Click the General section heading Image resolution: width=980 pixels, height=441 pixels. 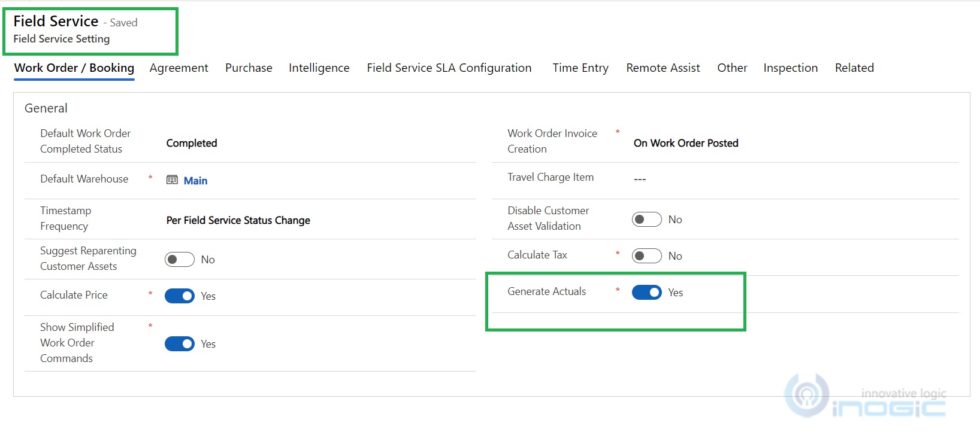(46, 108)
